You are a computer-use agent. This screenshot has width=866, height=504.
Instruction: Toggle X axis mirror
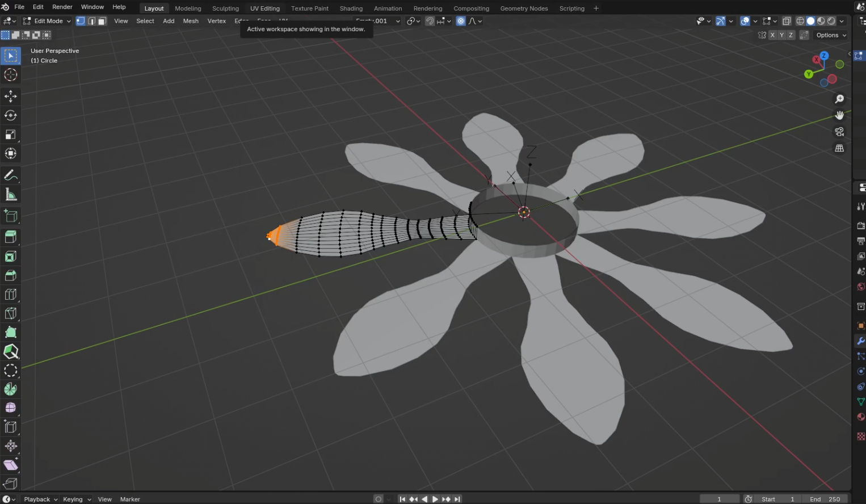point(772,35)
